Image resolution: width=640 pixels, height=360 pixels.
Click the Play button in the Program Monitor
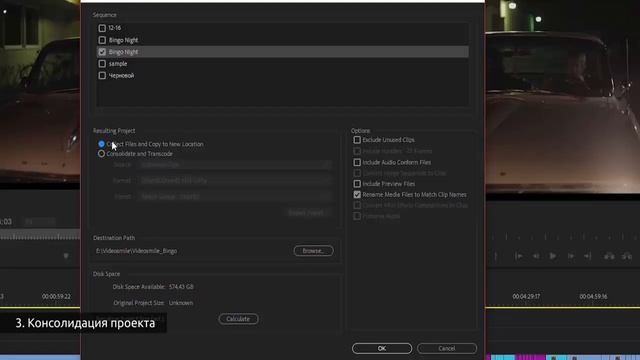pos(553,256)
